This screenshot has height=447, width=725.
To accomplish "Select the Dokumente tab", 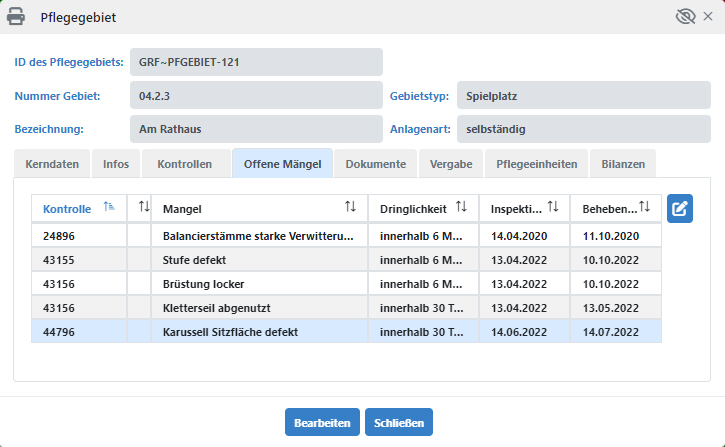I will [x=376, y=164].
